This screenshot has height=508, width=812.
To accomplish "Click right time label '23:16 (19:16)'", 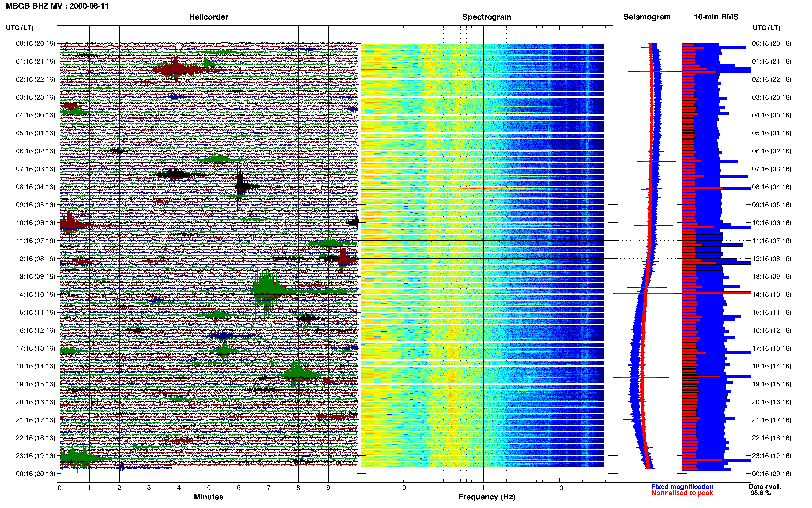I will click(x=772, y=456).
